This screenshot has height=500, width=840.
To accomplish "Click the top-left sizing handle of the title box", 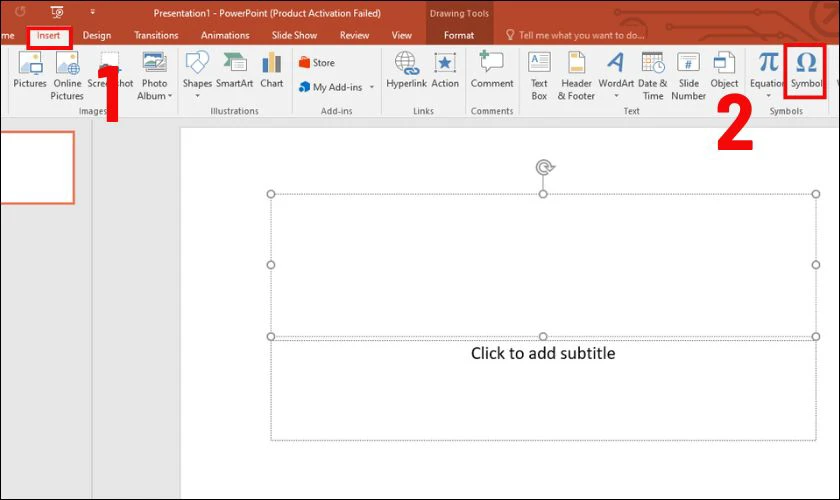I will [271, 194].
